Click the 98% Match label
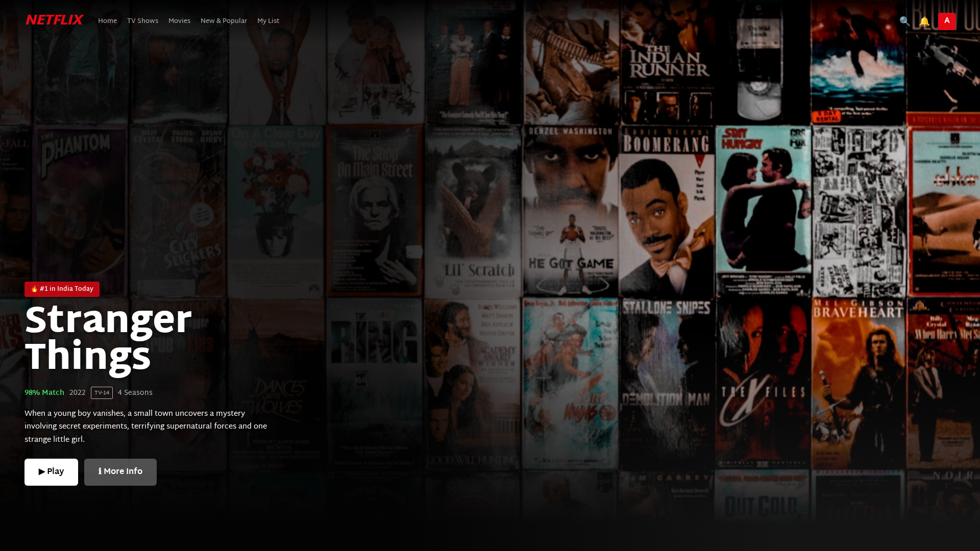 [x=44, y=393]
